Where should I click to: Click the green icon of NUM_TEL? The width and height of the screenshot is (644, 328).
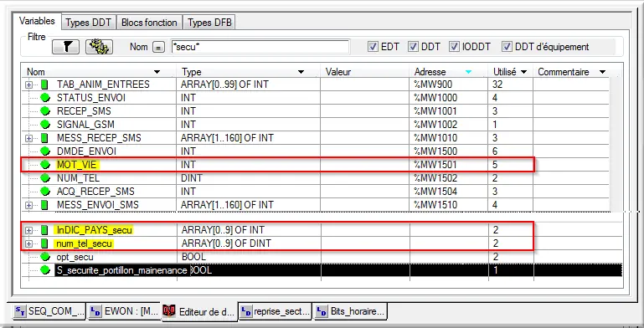44,178
